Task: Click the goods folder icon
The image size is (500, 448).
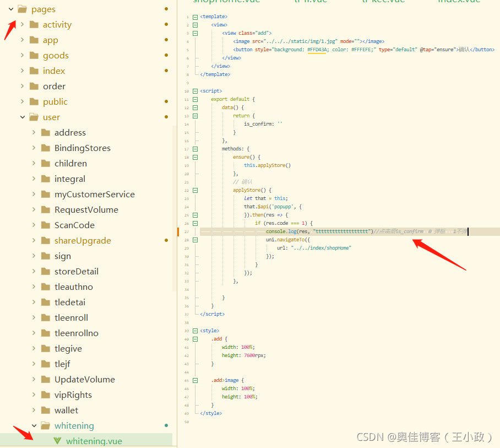Action: [x=34, y=56]
